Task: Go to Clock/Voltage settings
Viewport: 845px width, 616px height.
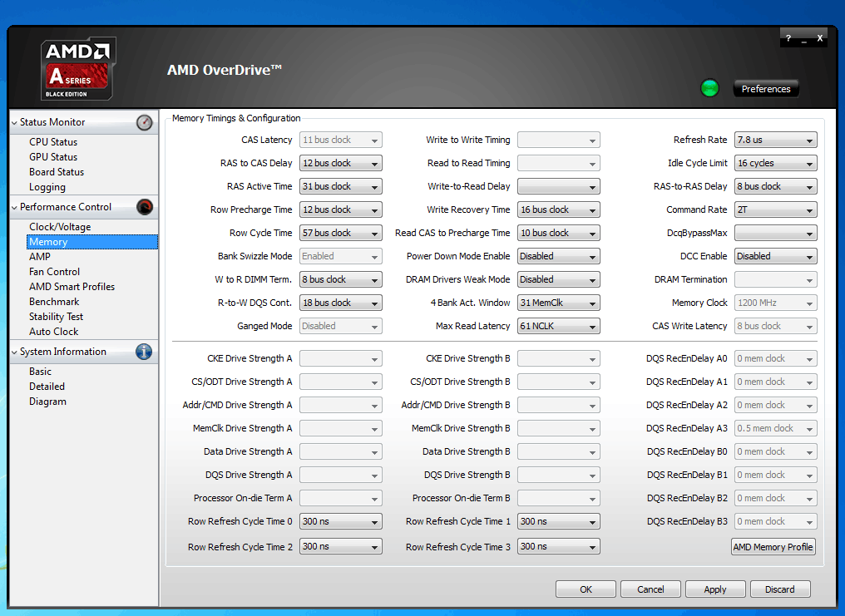Action: point(60,227)
